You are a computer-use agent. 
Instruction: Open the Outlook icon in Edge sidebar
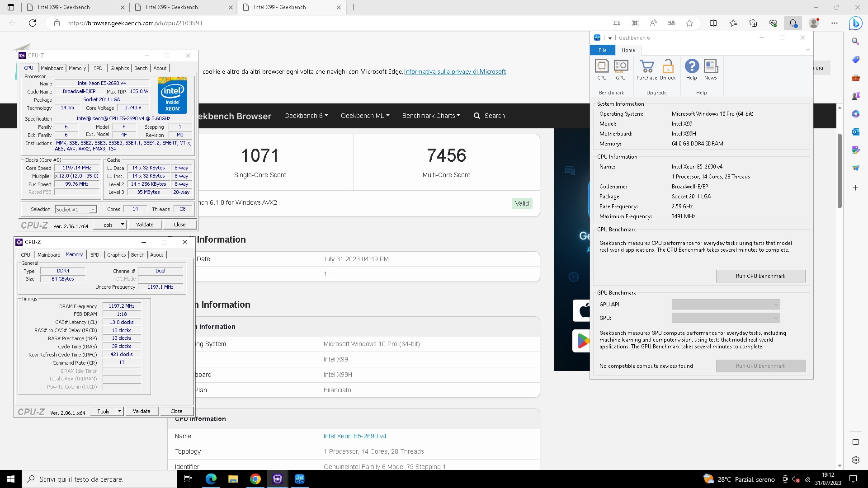[x=855, y=132]
